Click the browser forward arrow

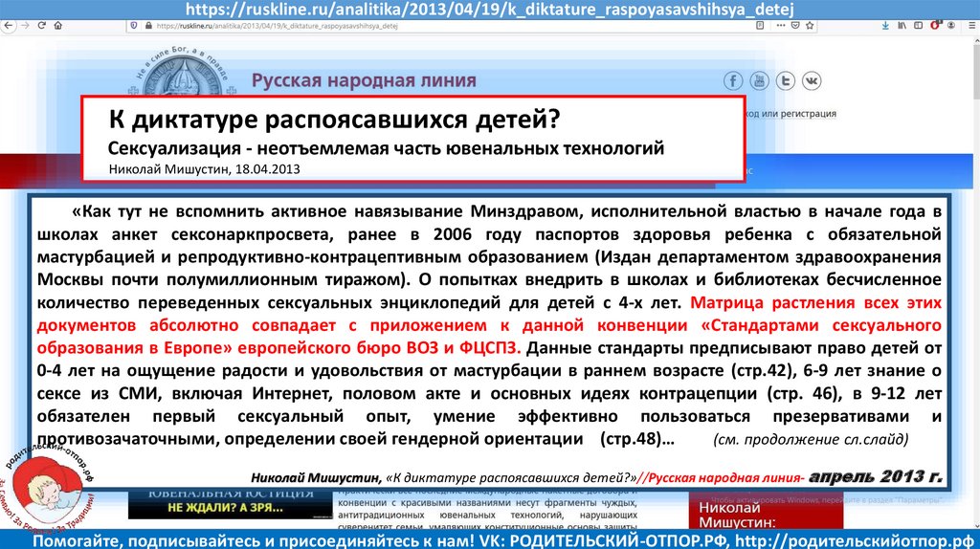[x=25, y=26]
